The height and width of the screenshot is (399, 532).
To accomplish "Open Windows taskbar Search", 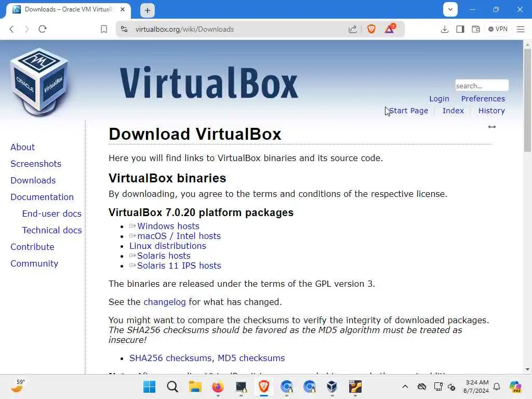I will click(172, 387).
